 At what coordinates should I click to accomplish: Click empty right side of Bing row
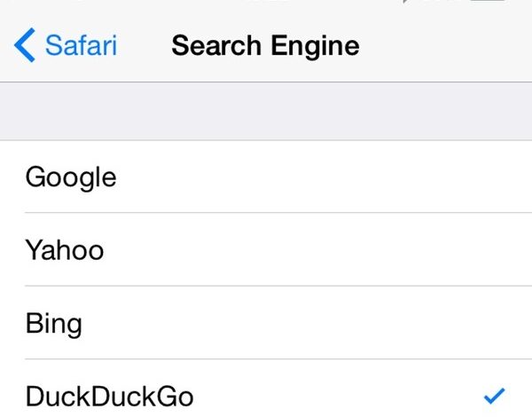point(426,323)
